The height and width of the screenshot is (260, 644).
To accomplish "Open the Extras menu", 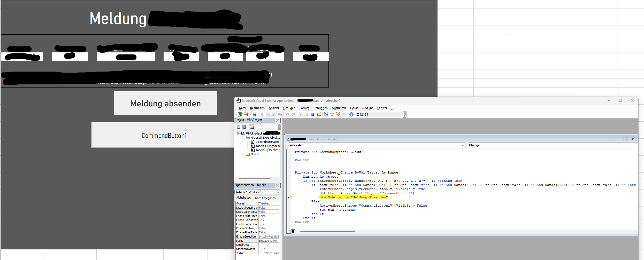I will (354, 108).
